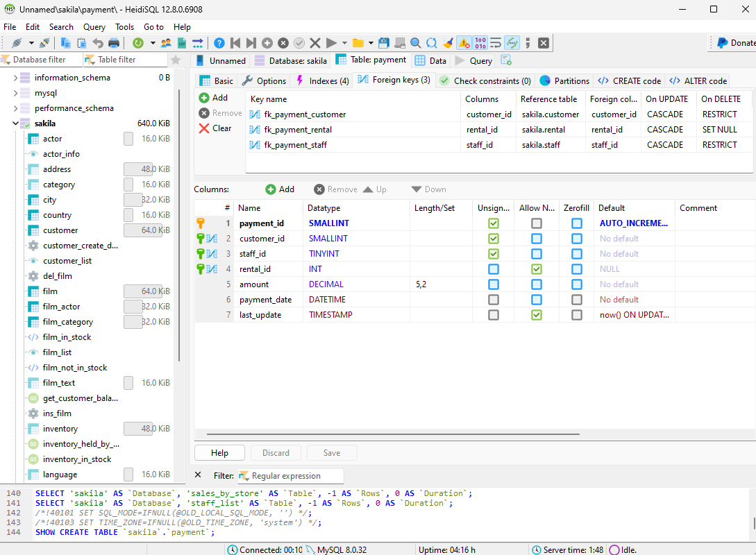756x555 pixels.
Task: Toggle the stop-on-errors warning icon
Action: point(464,43)
